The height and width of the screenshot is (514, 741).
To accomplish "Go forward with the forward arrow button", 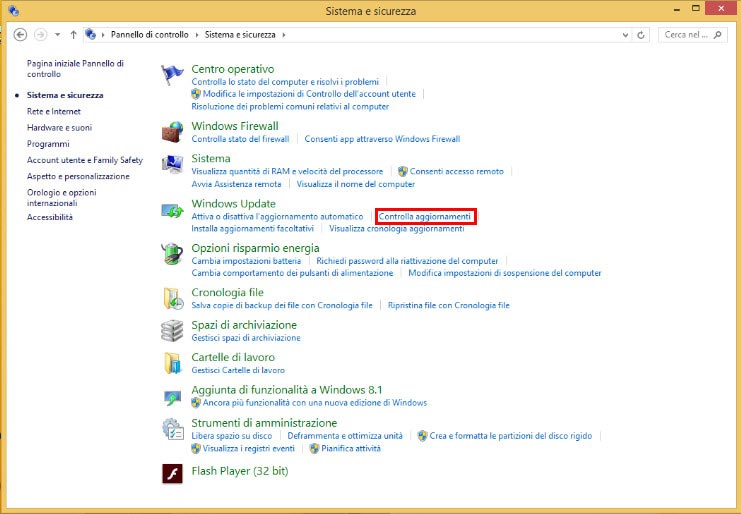I will click(x=41, y=34).
